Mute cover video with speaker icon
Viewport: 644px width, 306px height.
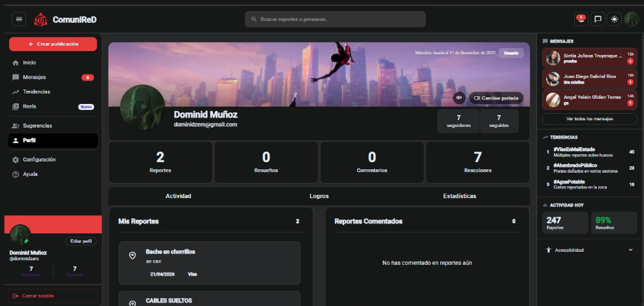(x=459, y=98)
